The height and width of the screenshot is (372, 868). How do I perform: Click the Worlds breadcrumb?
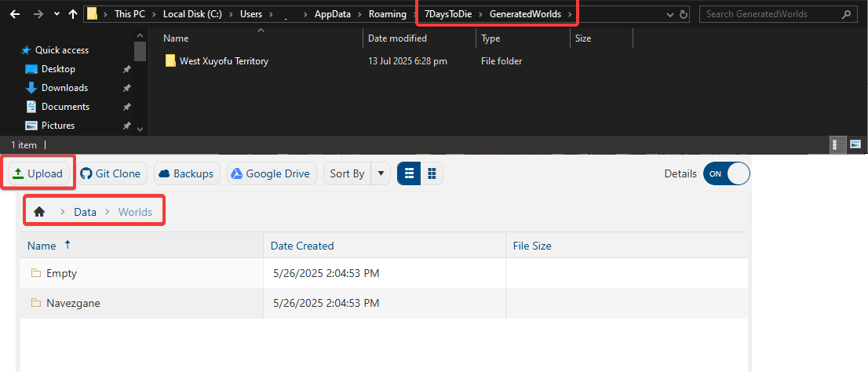pyautogui.click(x=135, y=211)
